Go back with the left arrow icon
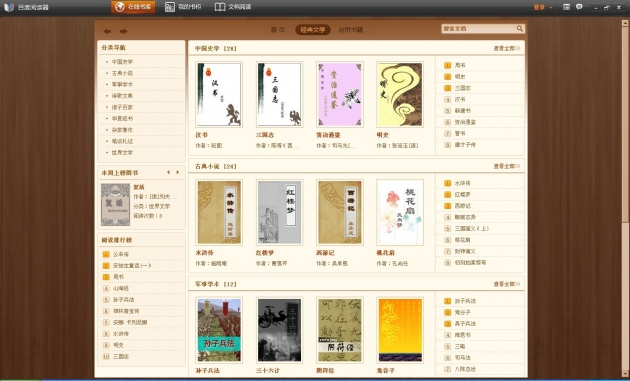The width and height of the screenshot is (630, 381). [107, 31]
